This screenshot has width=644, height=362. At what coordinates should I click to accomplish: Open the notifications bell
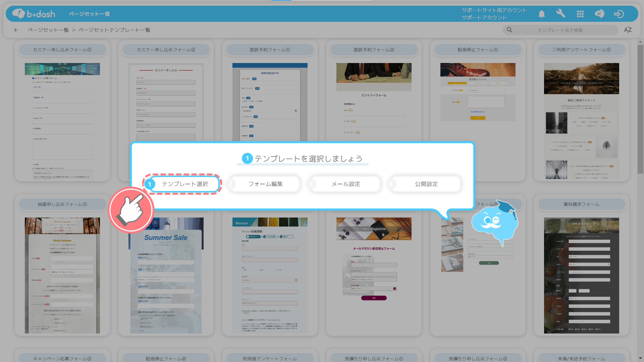tap(542, 14)
